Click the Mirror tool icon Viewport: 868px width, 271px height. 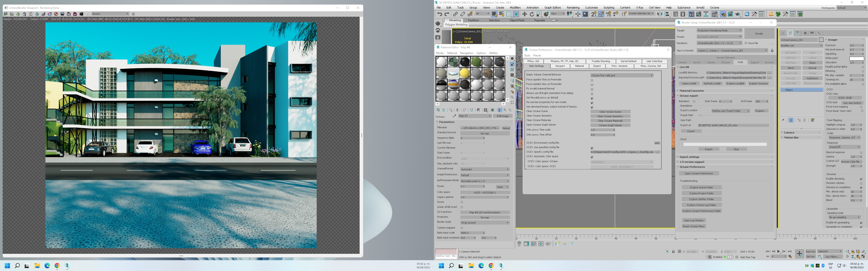[x=660, y=14]
